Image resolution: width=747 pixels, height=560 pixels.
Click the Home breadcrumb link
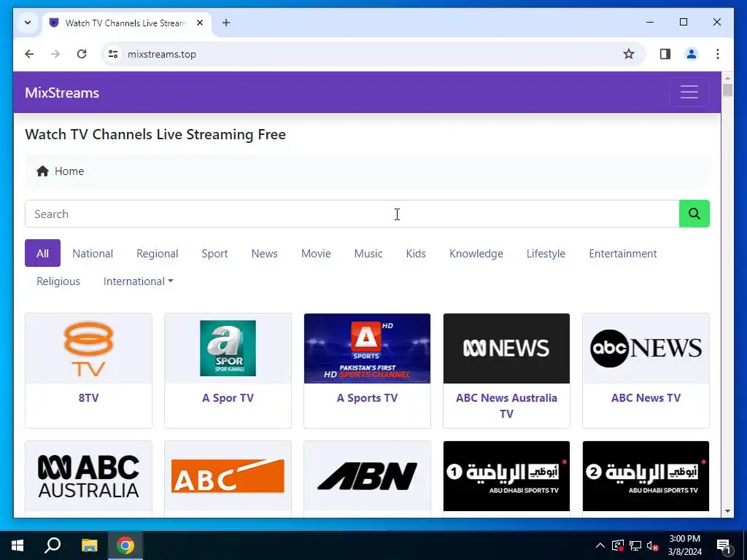(x=69, y=171)
